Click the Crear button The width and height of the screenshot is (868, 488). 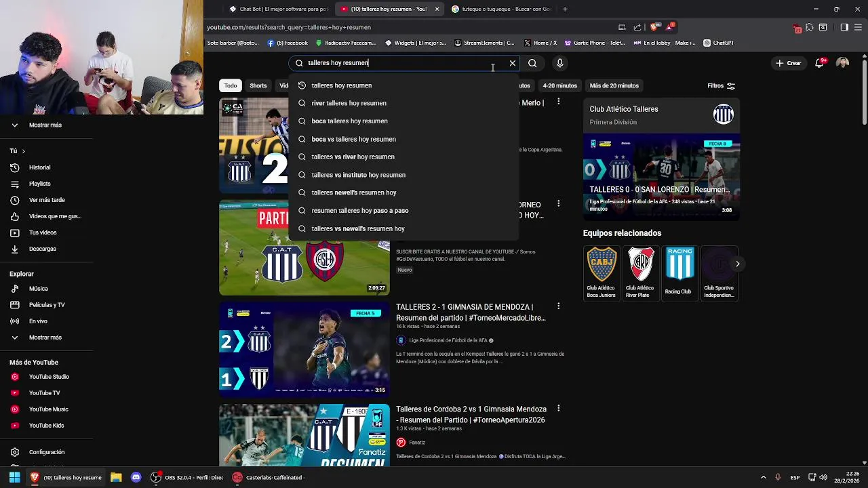point(789,63)
